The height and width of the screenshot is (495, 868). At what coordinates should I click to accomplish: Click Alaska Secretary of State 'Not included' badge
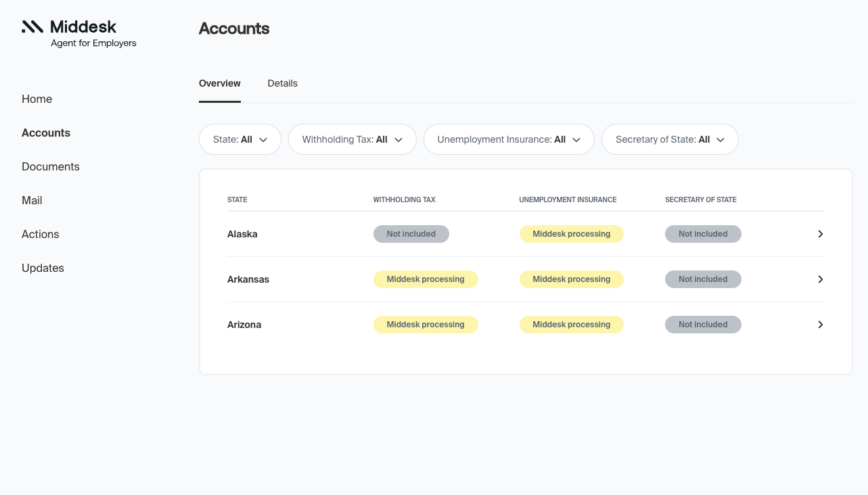703,234
